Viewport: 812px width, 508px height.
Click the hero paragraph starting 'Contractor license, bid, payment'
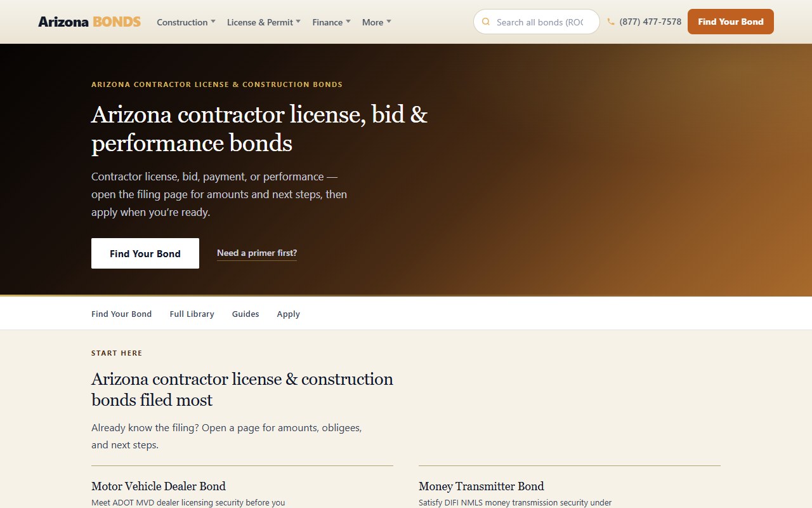[x=219, y=194]
